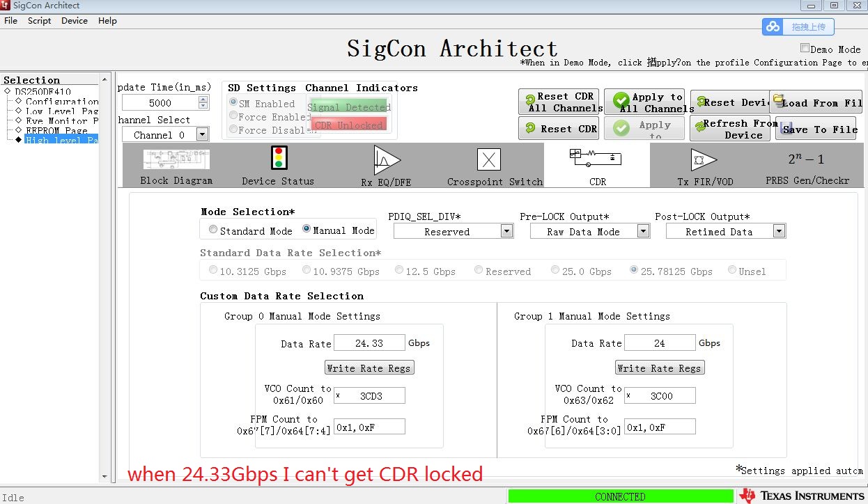
Task: Select Standard Mode radio button
Action: [213, 229]
